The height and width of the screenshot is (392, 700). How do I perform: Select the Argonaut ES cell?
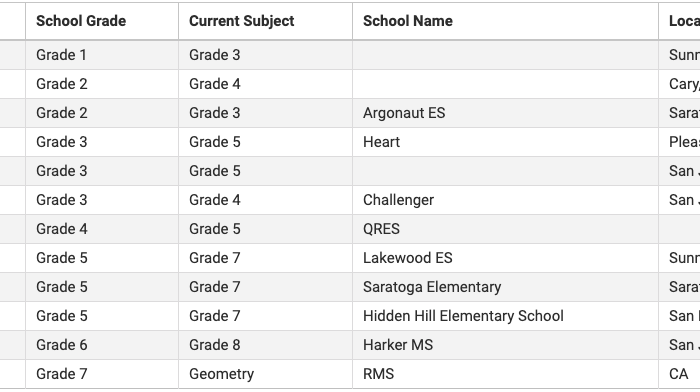pos(505,113)
